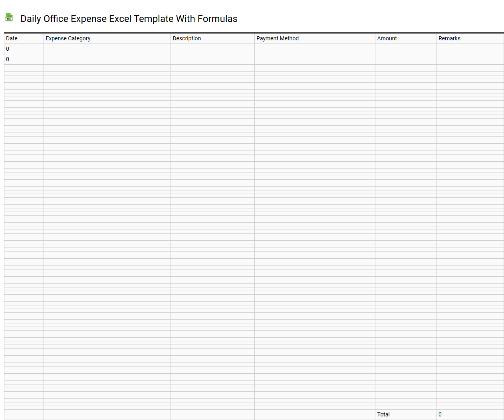Select the Payment Method column header

277,38
